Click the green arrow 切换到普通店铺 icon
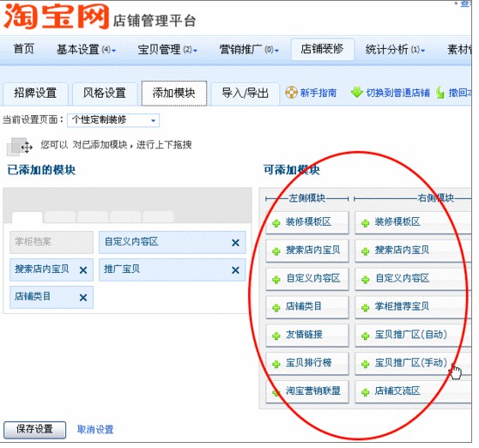Image resolution: width=479 pixels, height=448 pixels. click(x=357, y=92)
